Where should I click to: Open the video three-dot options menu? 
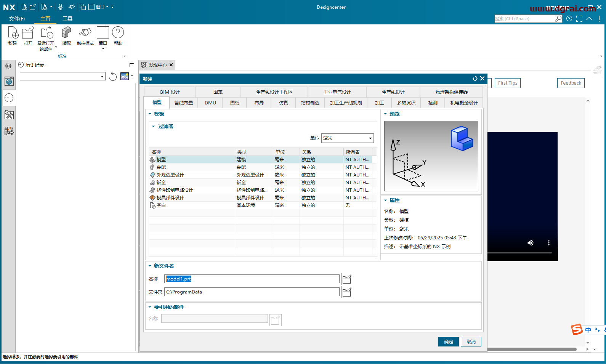pos(549,243)
